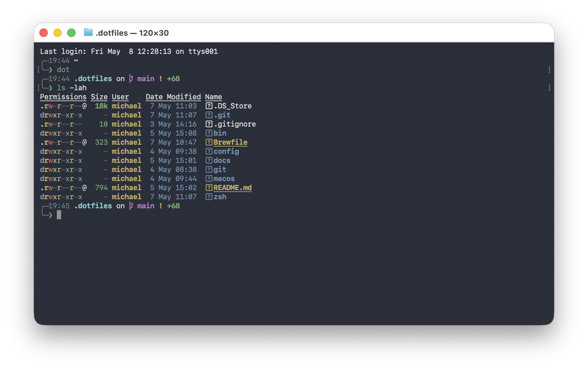The image size is (588, 370).
Task: Click the .gitignore file name
Action: [235, 124]
